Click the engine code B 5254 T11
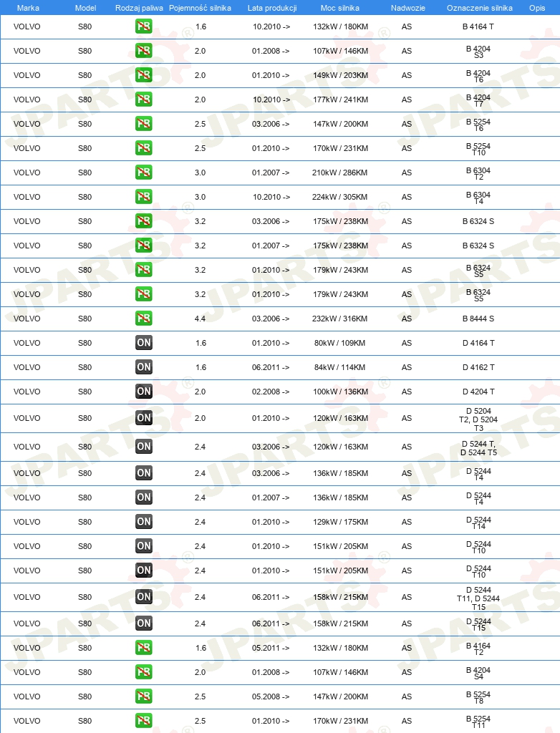The width and height of the screenshot is (560, 733). [478, 722]
